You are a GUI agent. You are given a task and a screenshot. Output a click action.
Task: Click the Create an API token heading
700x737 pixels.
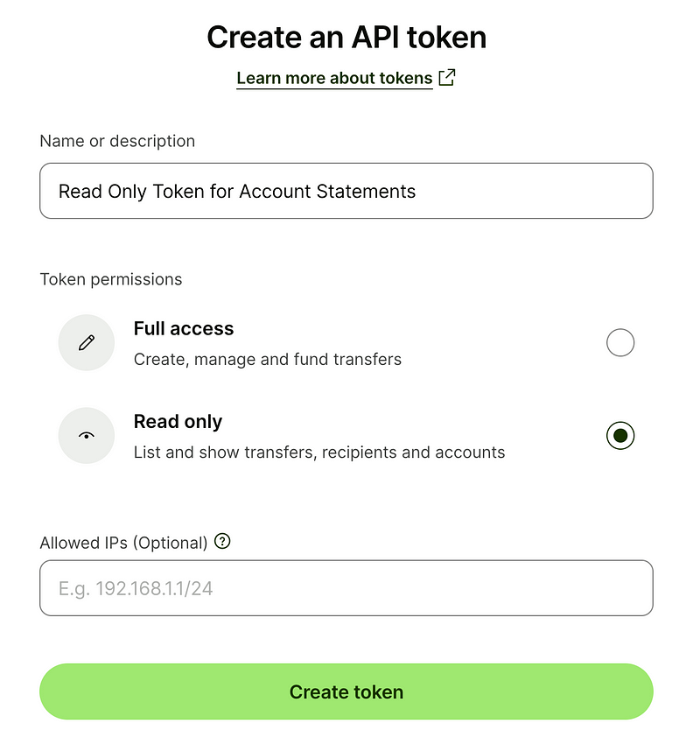(x=346, y=38)
